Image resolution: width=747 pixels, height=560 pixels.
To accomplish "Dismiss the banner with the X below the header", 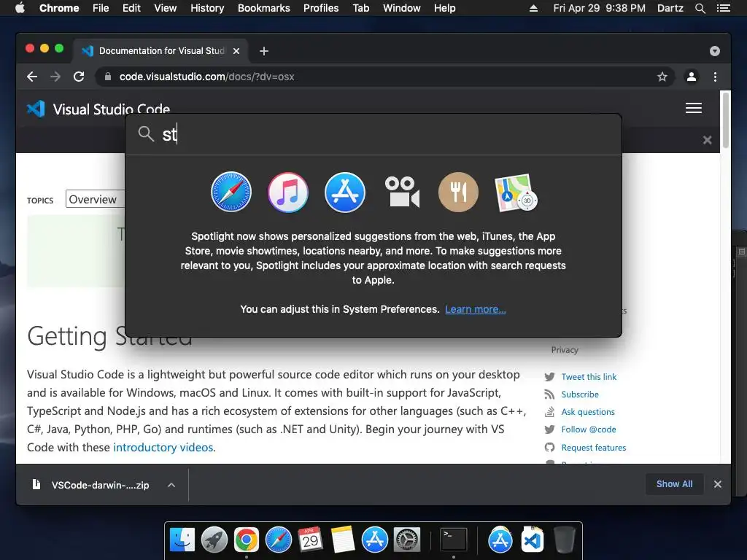I will pos(707,140).
